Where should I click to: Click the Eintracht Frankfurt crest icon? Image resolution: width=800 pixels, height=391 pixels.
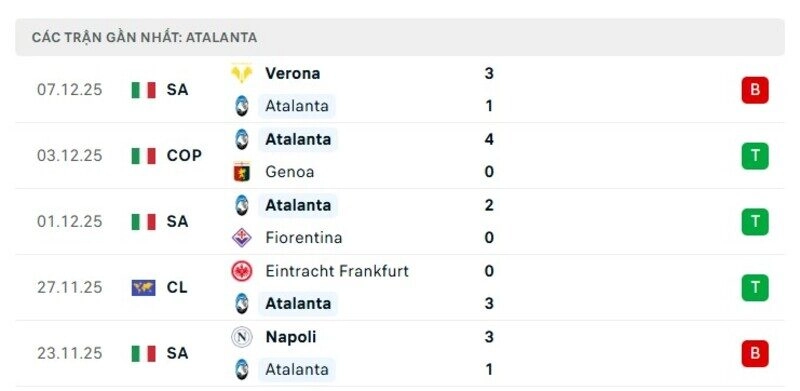pos(241,271)
